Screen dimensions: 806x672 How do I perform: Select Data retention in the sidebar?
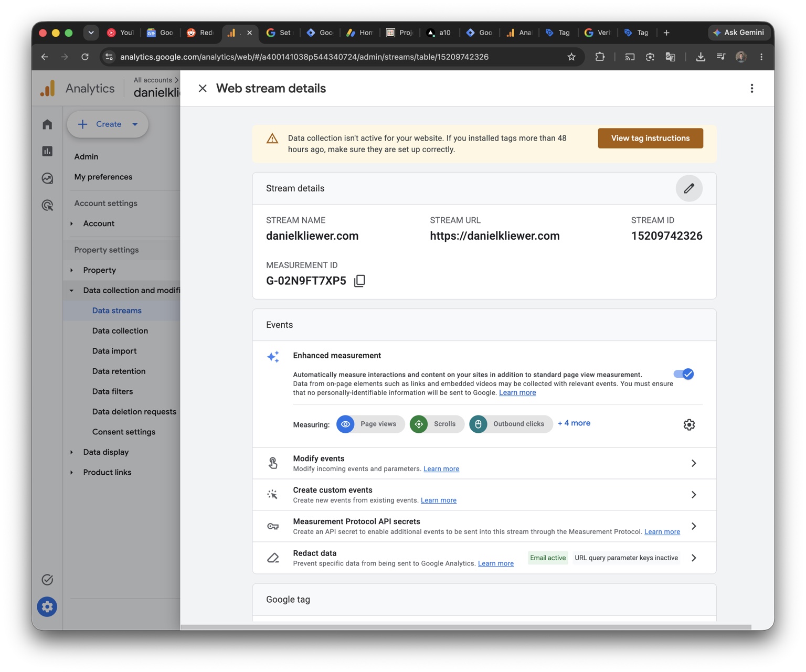pos(119,371)
